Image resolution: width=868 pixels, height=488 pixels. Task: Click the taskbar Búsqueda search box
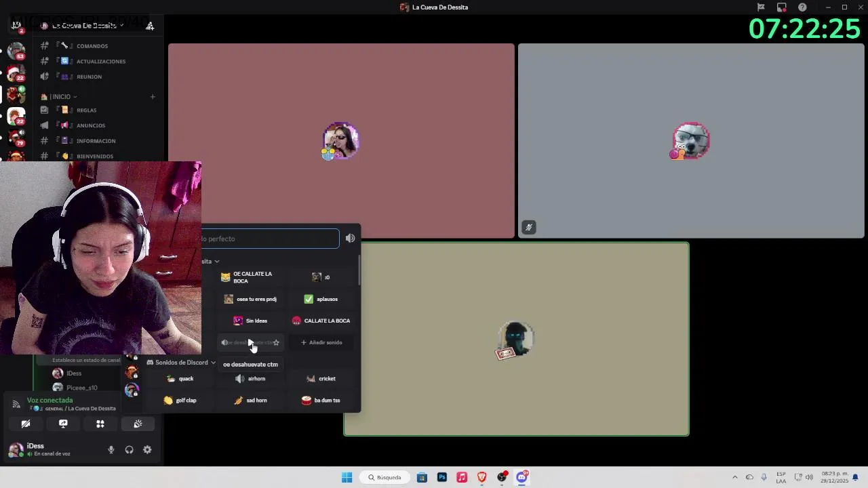384,477
